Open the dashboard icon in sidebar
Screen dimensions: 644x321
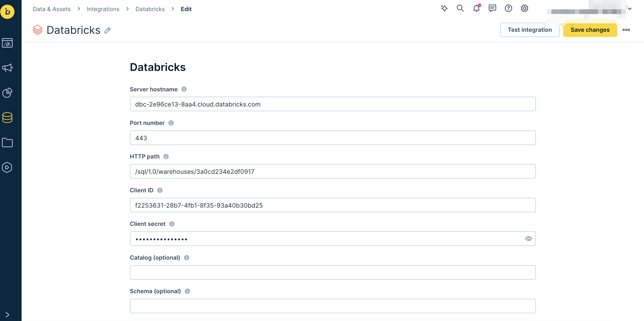8,43
